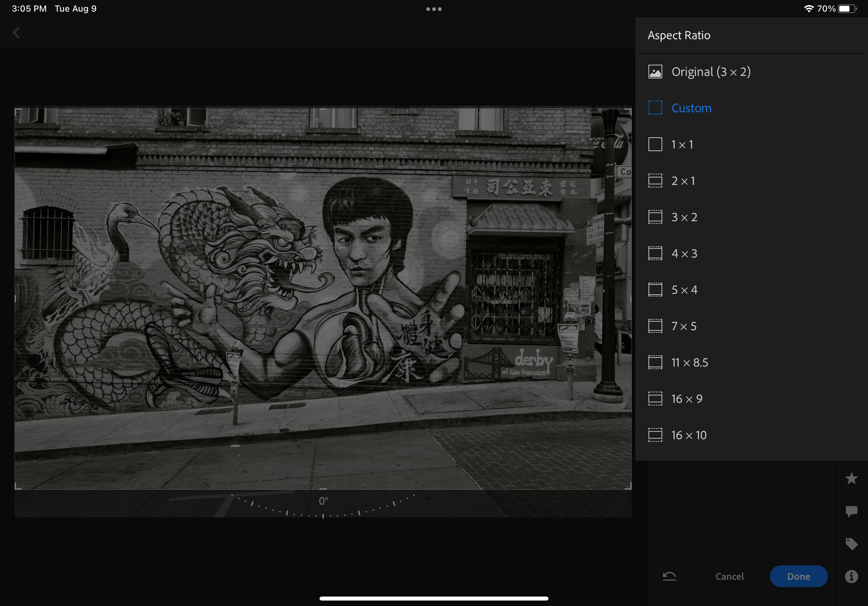868x606 pixels.
Task: Open the comments speech bubble icon
Action: 851,511
